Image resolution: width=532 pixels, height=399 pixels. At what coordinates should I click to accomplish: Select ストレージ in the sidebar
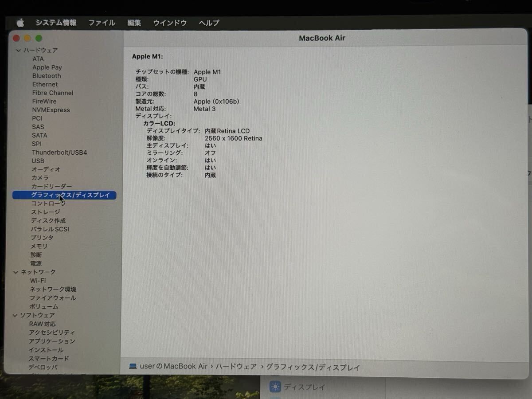[x=45, y=212]
